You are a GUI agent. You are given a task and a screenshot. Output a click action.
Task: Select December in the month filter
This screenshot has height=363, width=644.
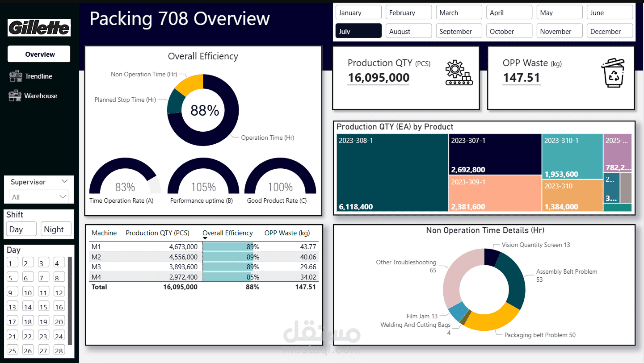click(610, 31)
